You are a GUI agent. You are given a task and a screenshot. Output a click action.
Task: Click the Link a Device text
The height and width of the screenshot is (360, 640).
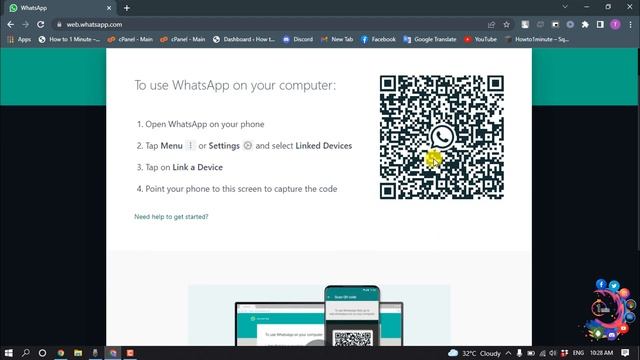[x=198, y=167]
